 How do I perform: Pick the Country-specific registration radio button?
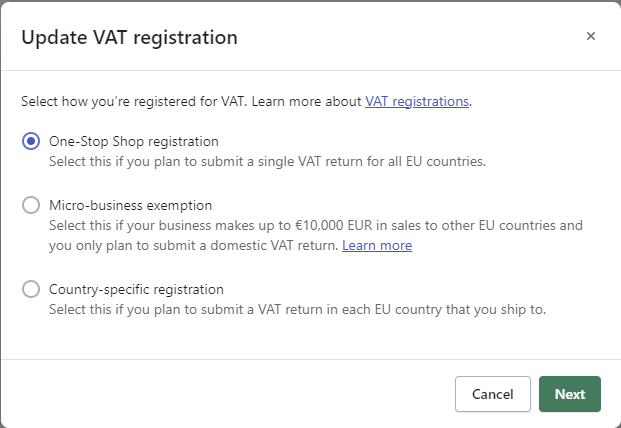[31, 290]
